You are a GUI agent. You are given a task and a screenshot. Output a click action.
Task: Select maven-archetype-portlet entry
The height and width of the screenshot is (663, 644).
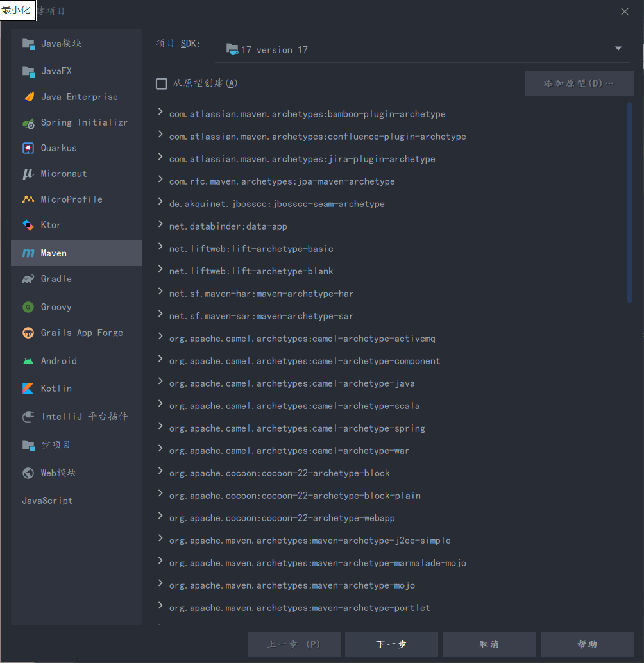point(300,607)
